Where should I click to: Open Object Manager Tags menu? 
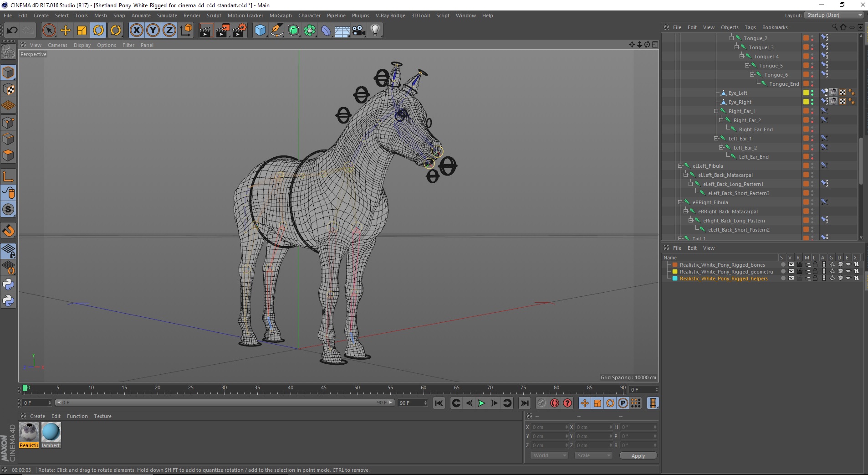pos(750,27)
